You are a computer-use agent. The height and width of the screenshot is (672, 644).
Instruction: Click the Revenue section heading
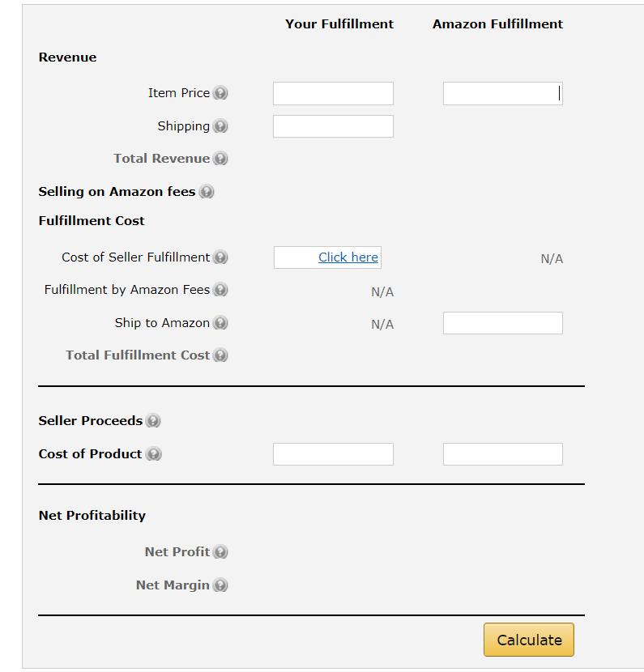(68, 57)
